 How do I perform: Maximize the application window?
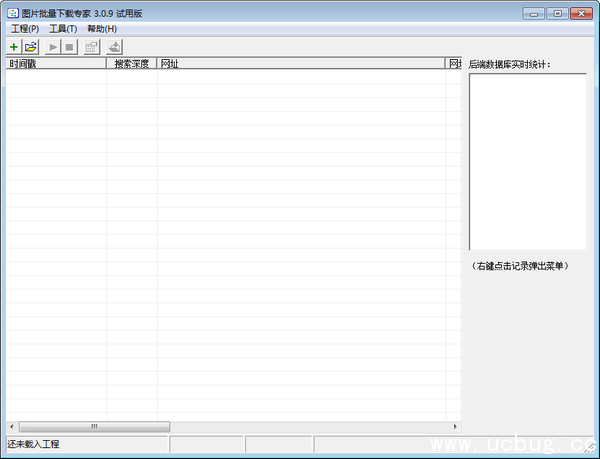[x=557, y=13]
